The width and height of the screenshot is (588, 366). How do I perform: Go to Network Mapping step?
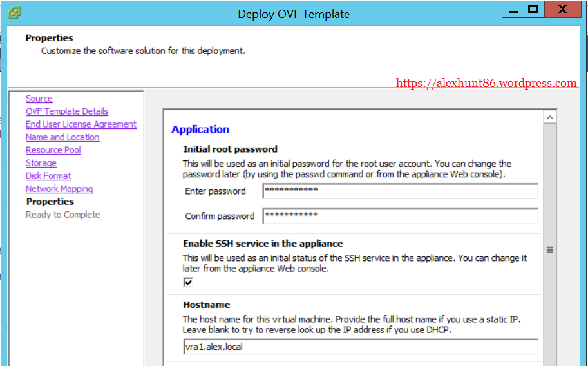[59, 188]
